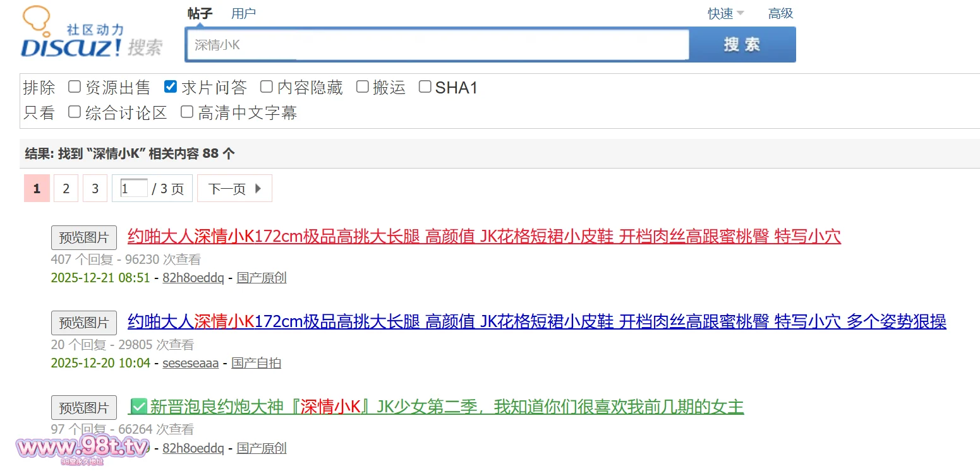Click the first result's 预览图片 button
This screenshot has width=980, height=471.
[x=84, y=238]
